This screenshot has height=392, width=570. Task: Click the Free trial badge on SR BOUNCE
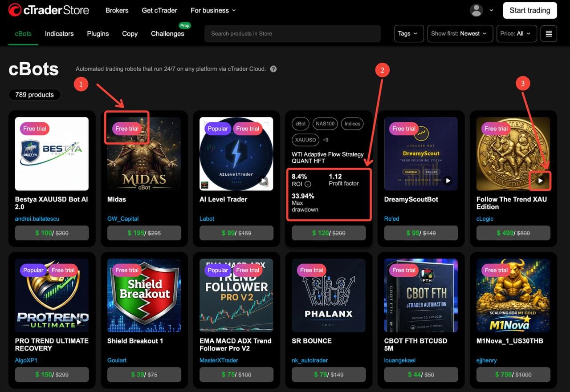pos(311,270)
